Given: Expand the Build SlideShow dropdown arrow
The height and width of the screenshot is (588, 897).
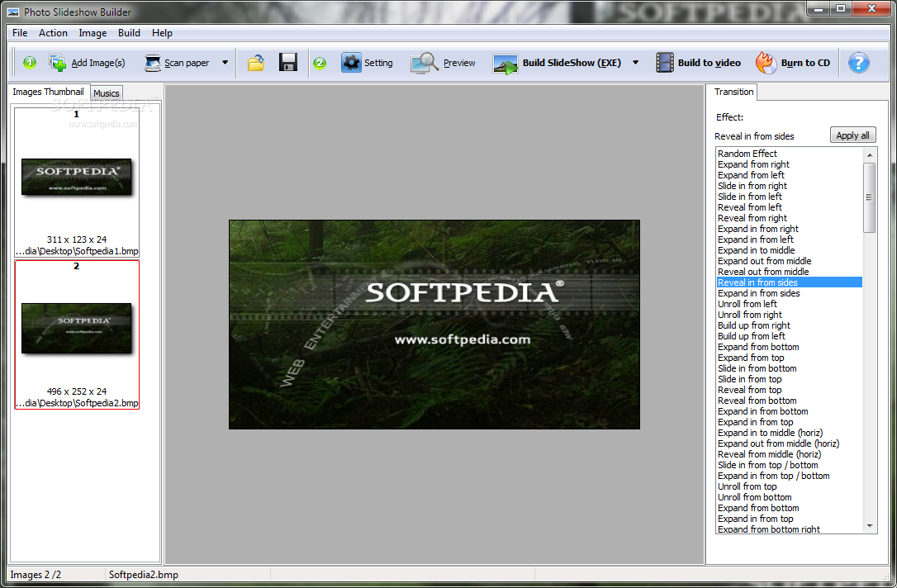Looking at the screenshot, I should click(x=635, y=63).
